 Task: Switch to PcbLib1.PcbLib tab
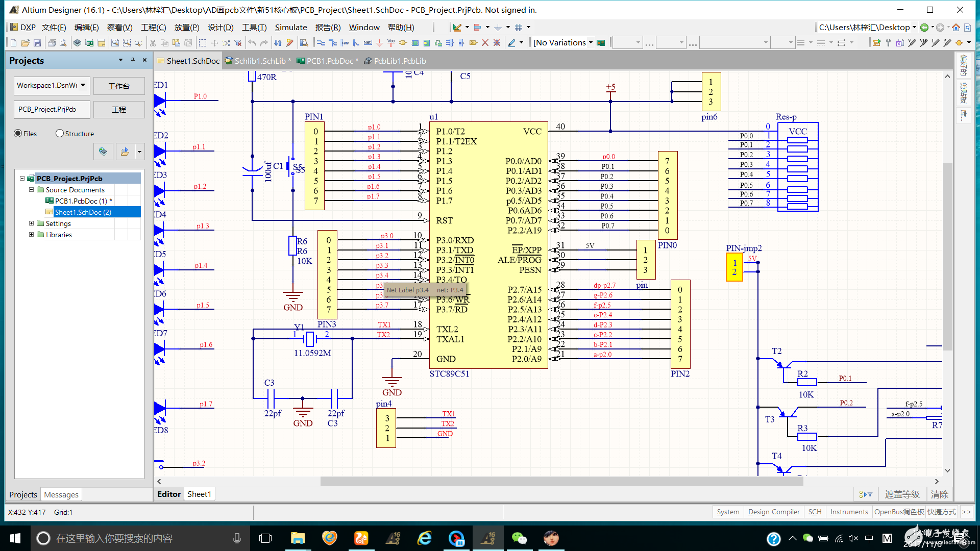coord(395,61)
